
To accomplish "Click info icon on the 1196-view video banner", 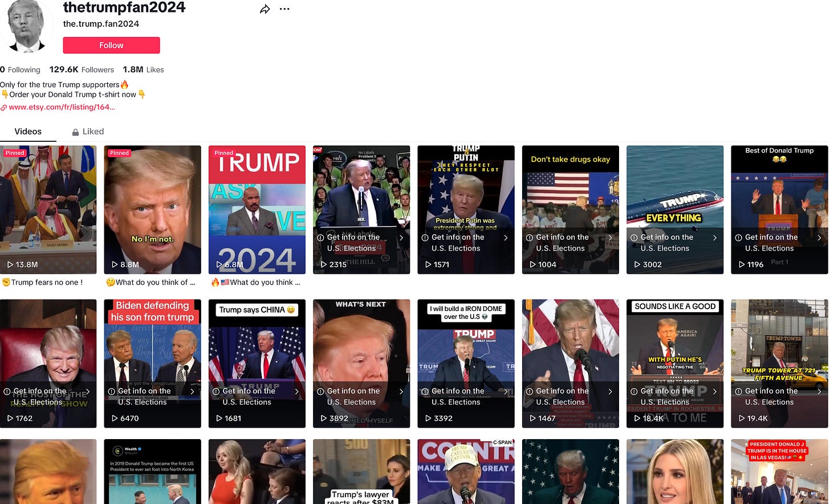I will (x=739, y=238).
